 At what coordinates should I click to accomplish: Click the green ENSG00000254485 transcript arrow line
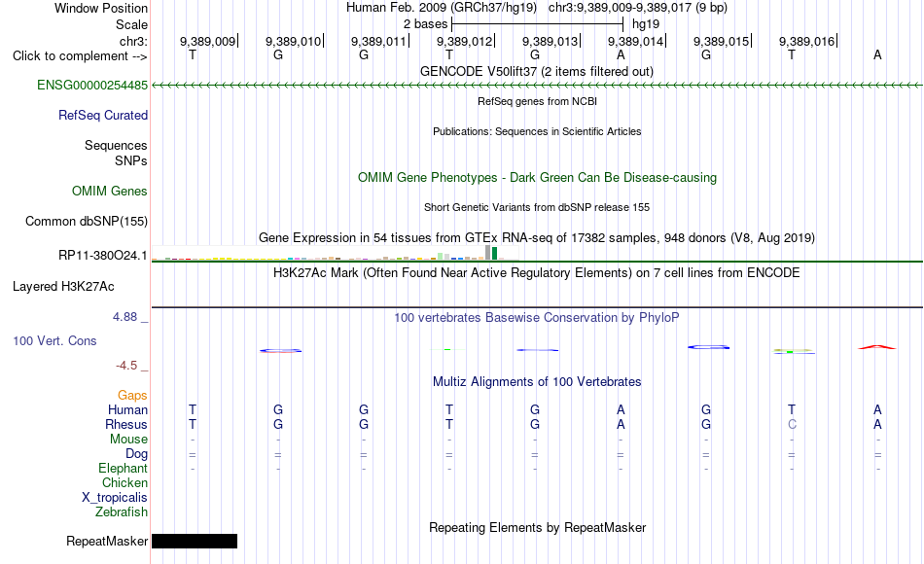[x=537, y=86]
